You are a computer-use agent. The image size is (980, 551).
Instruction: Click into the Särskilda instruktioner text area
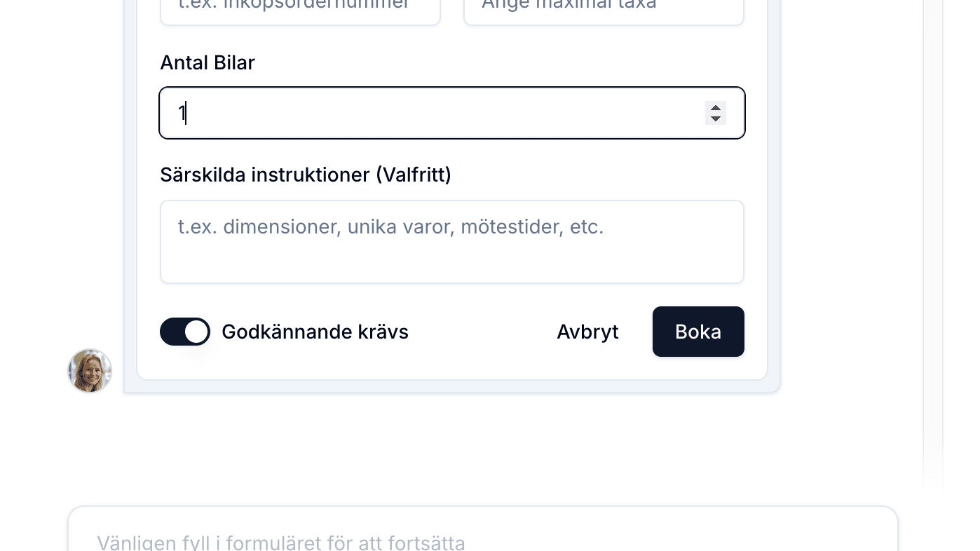click(x=452, y=242)
